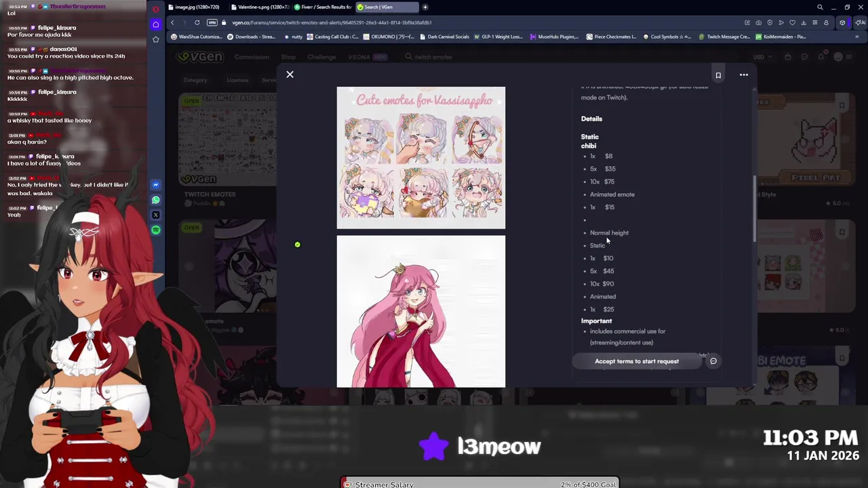Click the heart icon in address bar
Screen dimensions: 868x488
click(x=792, y=22)
